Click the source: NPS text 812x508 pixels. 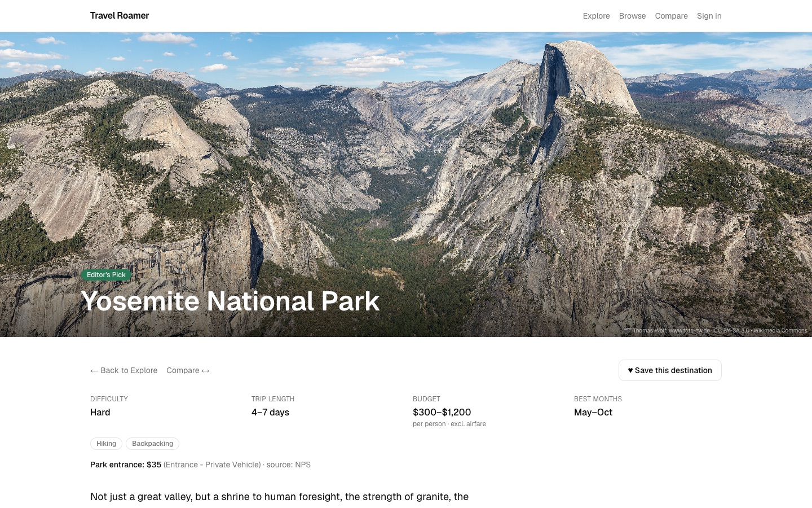pyautogui.click(x=288, y=465)
